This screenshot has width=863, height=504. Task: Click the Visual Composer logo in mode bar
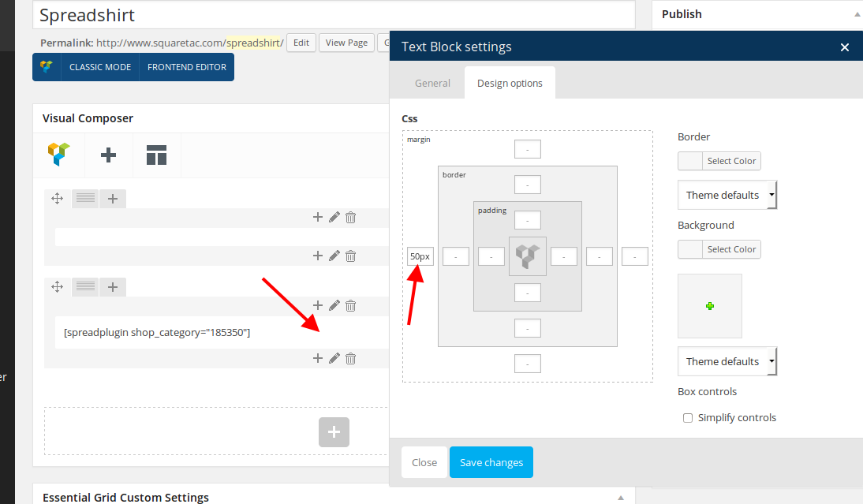[47, 66]
